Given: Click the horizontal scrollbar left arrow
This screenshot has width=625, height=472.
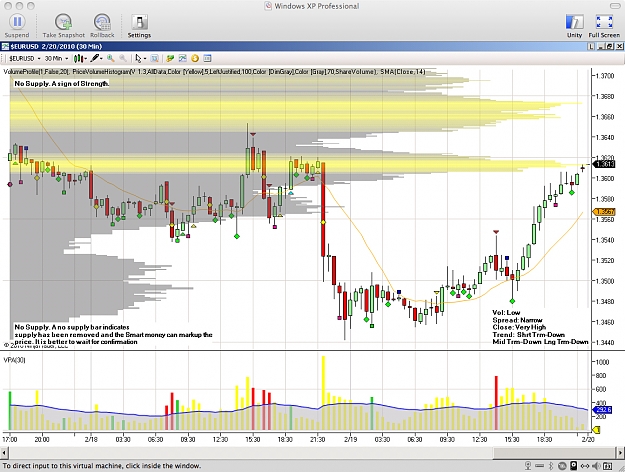Looking at the screenshot, I should [4, 453].
